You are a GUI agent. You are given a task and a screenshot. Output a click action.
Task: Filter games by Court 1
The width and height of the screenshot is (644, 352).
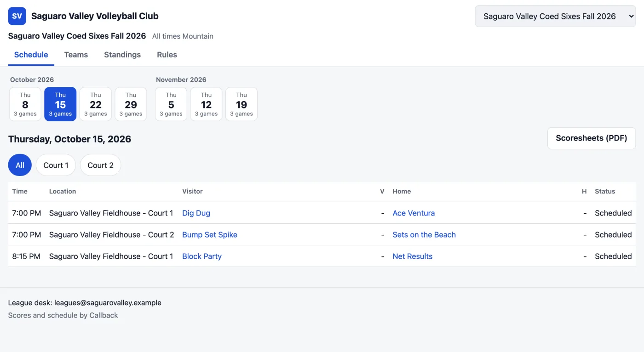click(56, 165)
